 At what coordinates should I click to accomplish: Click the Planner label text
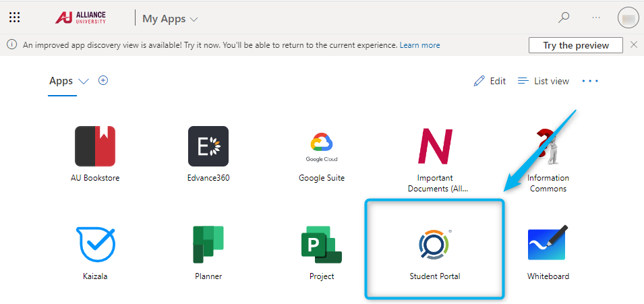point(208,276)
